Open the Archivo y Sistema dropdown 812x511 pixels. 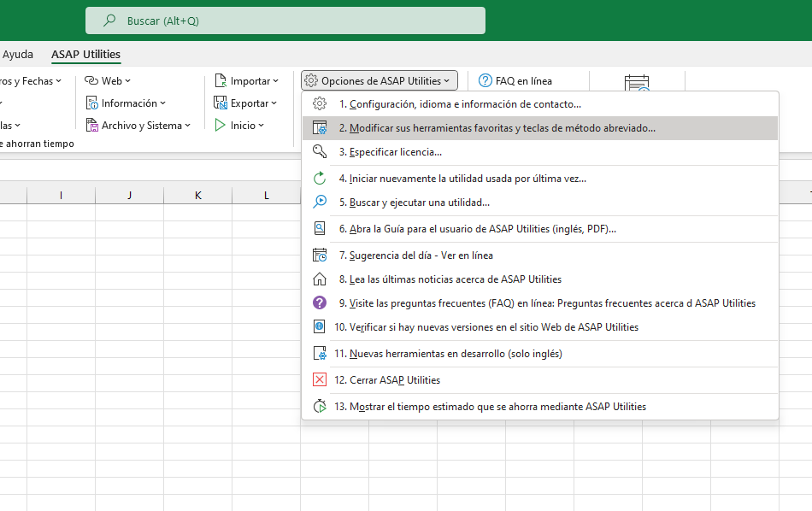187,126
